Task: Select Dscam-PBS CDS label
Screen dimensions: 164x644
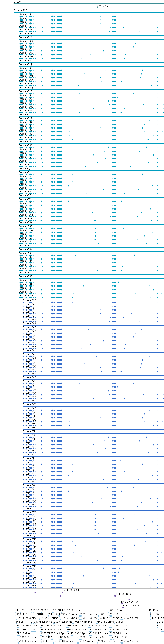Action: (x=29, y=570)
